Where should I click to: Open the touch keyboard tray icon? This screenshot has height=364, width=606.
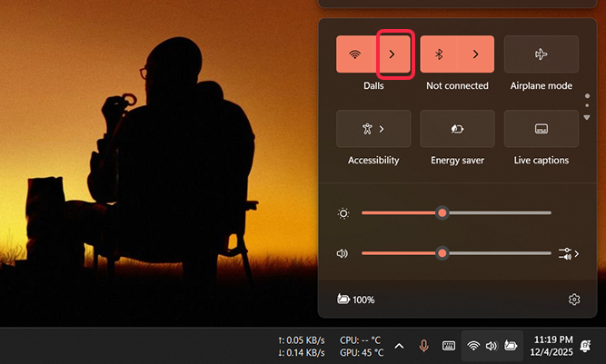[x=448, y=346]
